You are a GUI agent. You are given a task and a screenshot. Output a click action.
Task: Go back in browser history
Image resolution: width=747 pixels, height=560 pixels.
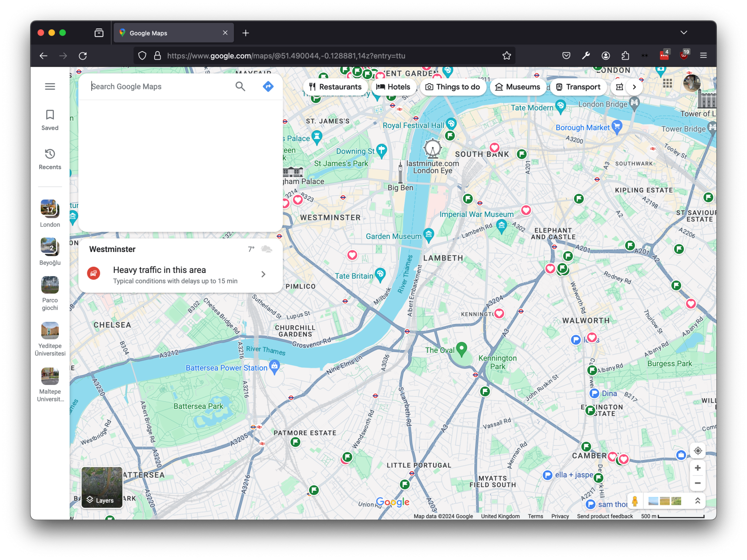(44, 56)
